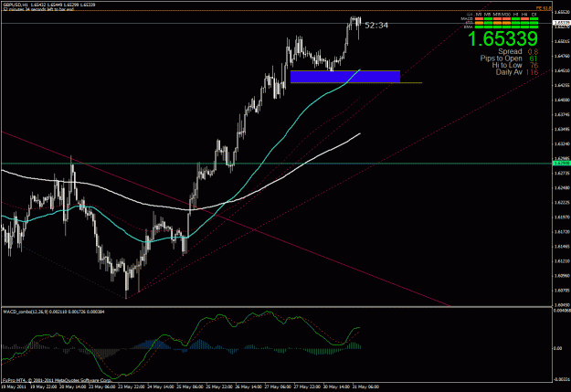571x392 pixels.
Task: Click the Pips to Open 61 readout
Action: [x=509, y=58]
